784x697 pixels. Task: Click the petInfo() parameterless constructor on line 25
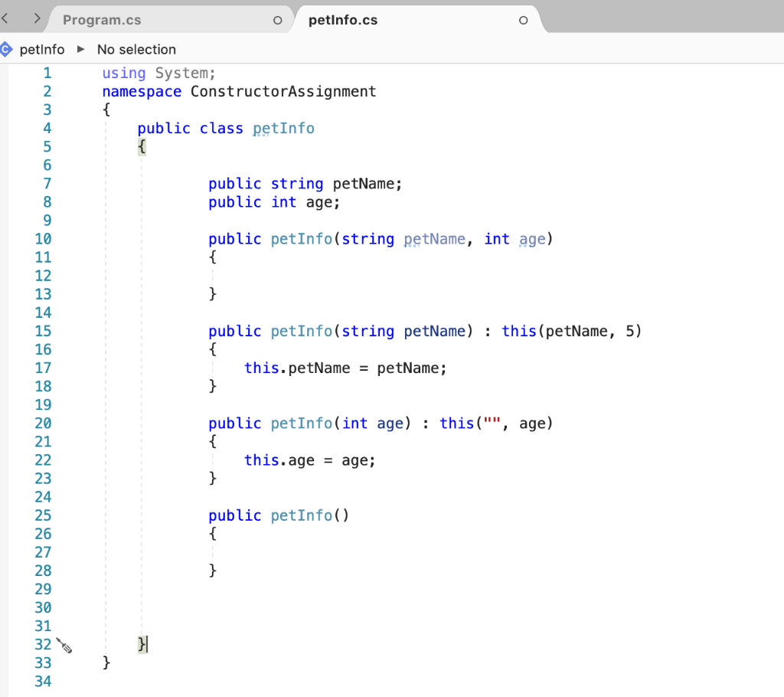coord(301,515)
